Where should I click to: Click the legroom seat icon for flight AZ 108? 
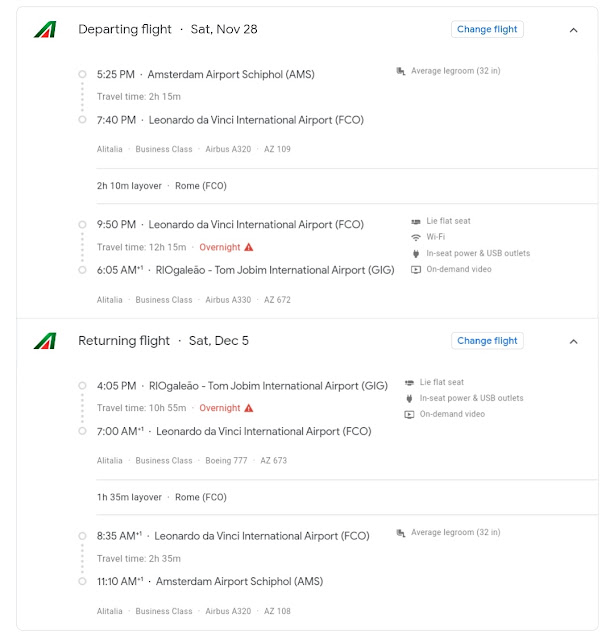pyautogui.click(x=401, y=533)
